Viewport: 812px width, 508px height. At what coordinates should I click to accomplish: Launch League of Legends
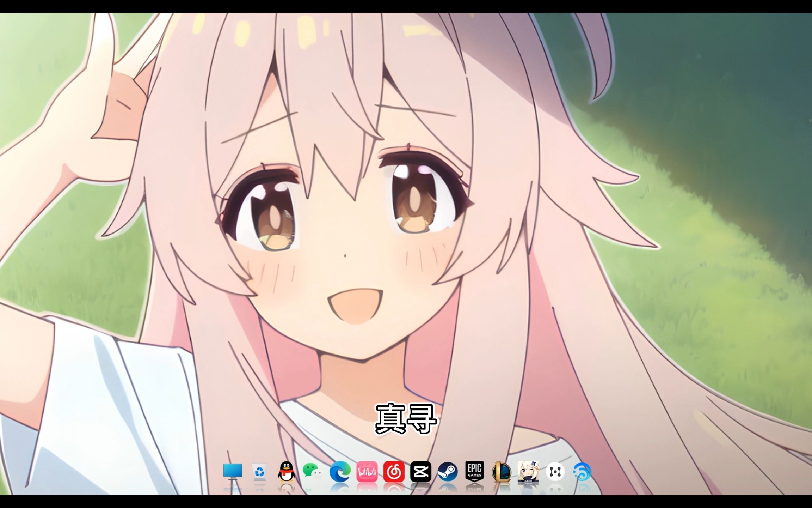click(502, 472)
